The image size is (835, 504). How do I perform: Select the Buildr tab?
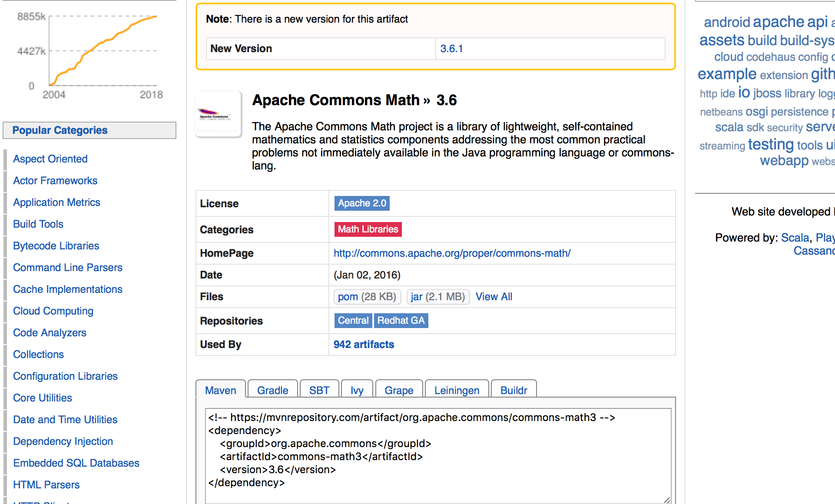click(514, 390)
